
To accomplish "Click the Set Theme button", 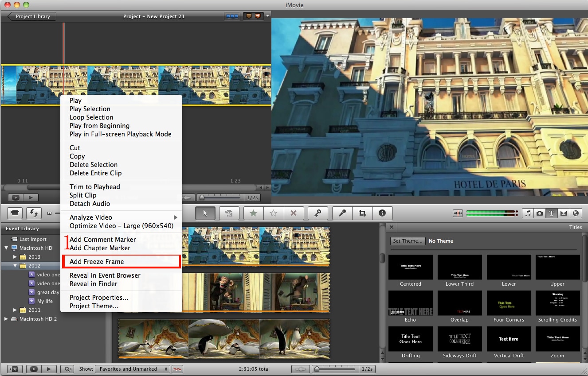I will point(407,241).
